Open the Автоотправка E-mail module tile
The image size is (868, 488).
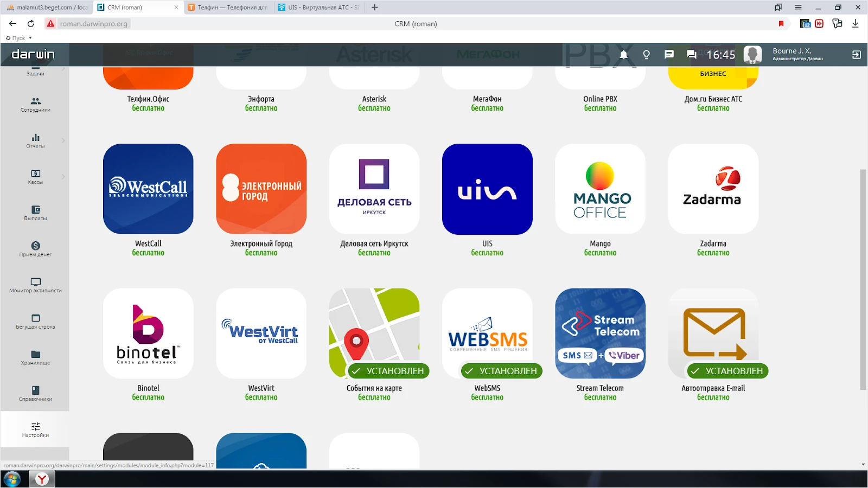[713, 333]
